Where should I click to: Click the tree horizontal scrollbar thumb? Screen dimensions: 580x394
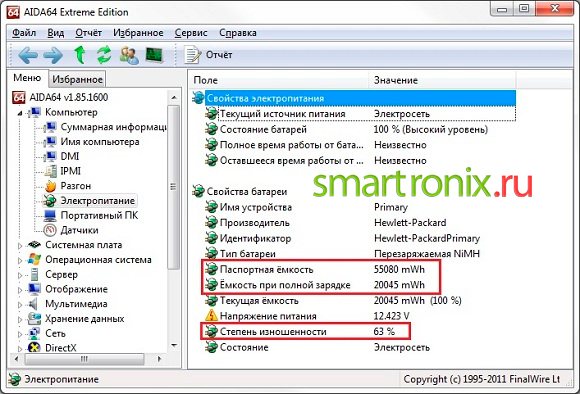[85, 359]
